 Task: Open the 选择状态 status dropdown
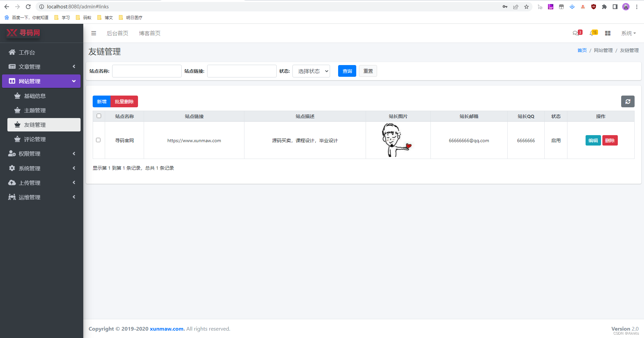tap(311, 71)
